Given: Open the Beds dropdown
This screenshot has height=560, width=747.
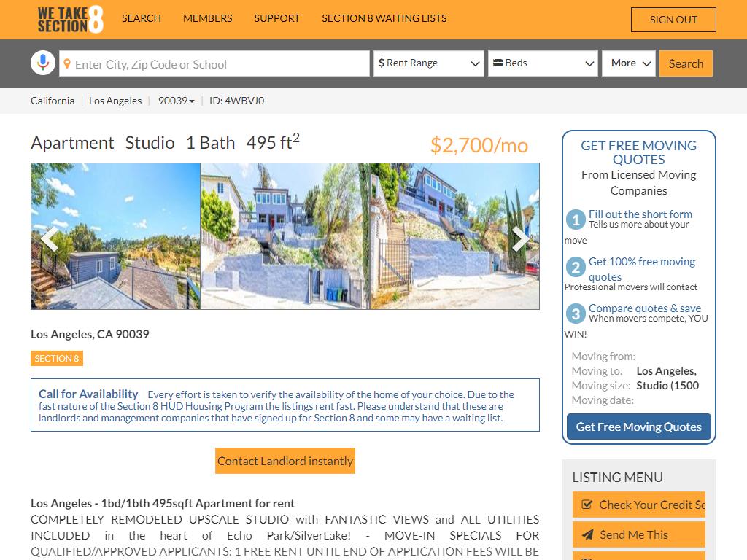Looking at the screenshot, I should (543, 63).
